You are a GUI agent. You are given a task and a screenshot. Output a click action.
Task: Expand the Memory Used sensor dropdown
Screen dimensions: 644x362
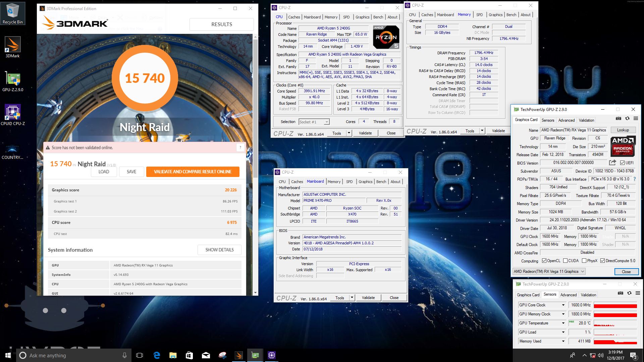pyautogui.click(x=563, y=341)
